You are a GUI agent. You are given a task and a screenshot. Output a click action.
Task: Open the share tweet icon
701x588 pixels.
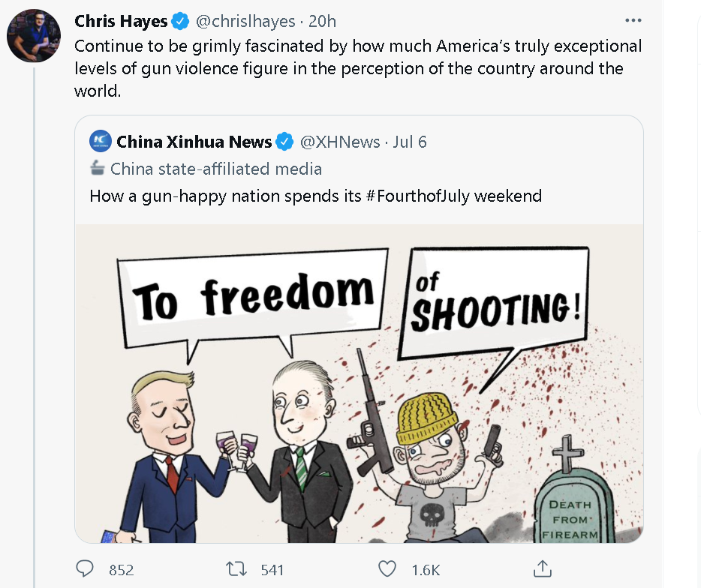541,568
